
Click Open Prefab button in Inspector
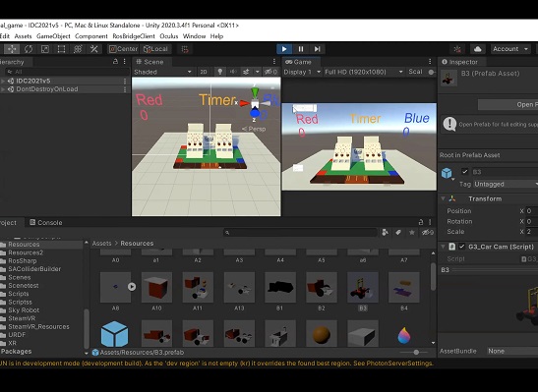(x=508, y=105)
